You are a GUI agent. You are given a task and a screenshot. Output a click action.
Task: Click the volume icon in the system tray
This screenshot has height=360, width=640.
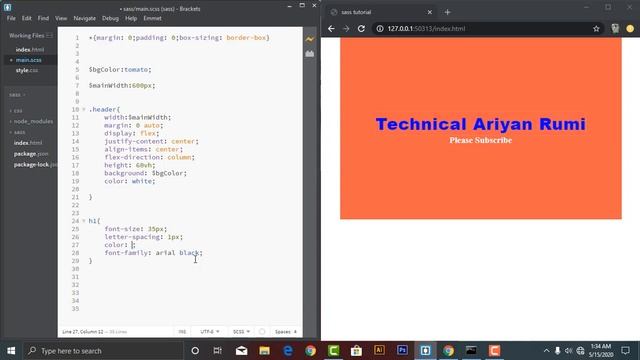[x=569, y=351]
